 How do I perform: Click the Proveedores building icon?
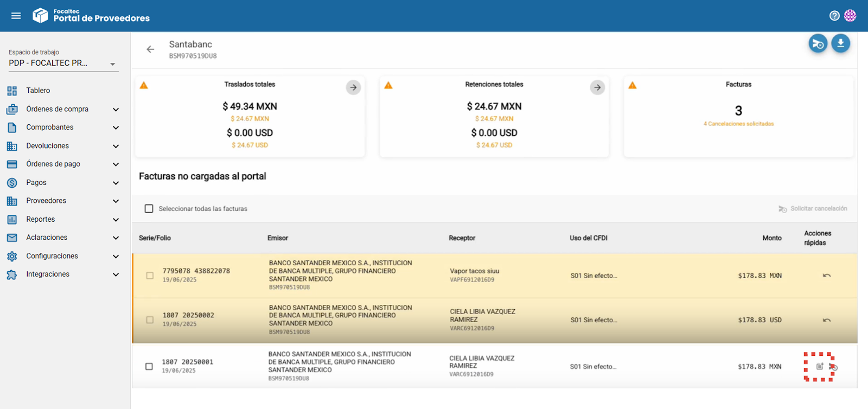pos(12,201)
